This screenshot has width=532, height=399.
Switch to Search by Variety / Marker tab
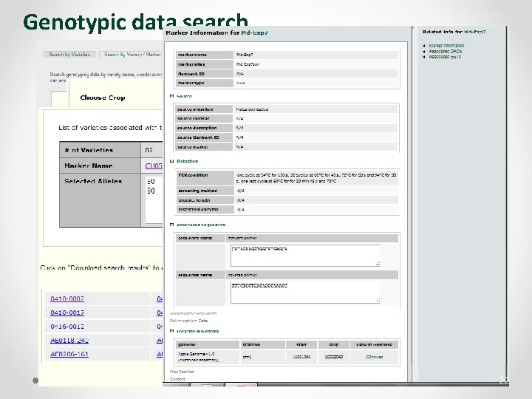tap(132, 54)
